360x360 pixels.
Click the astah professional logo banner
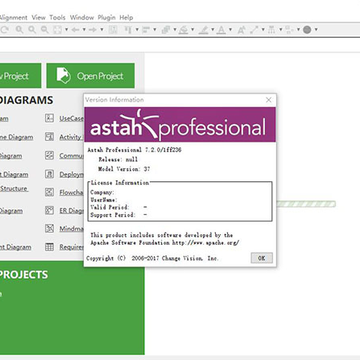point(180,124)
